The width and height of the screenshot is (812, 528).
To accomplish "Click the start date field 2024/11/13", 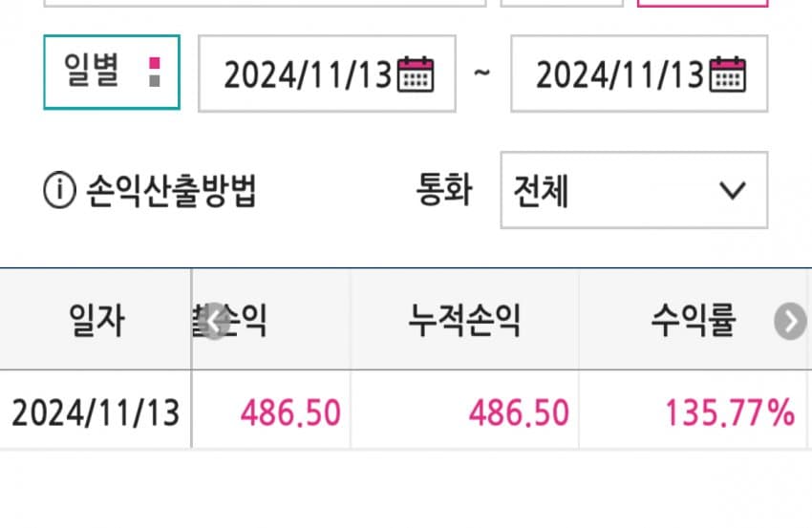I will click(327, 74).
